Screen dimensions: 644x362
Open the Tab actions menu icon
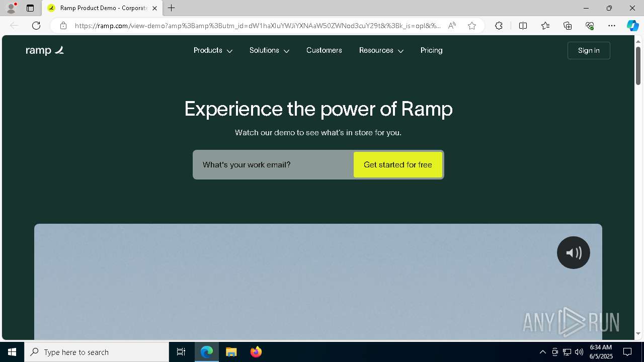[x=30, y=8]
